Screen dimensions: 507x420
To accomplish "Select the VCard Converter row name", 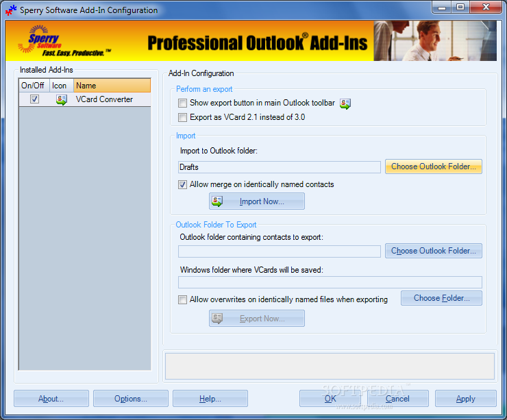I will click(104, 99).
